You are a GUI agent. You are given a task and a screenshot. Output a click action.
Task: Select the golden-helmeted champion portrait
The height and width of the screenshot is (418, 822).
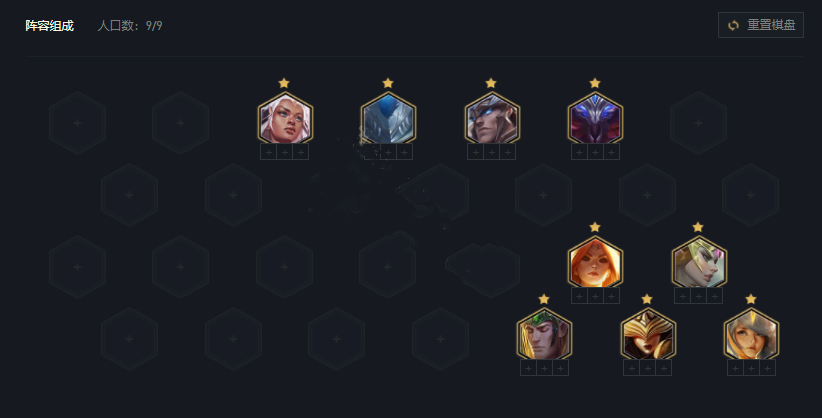(x=648, y=335)
